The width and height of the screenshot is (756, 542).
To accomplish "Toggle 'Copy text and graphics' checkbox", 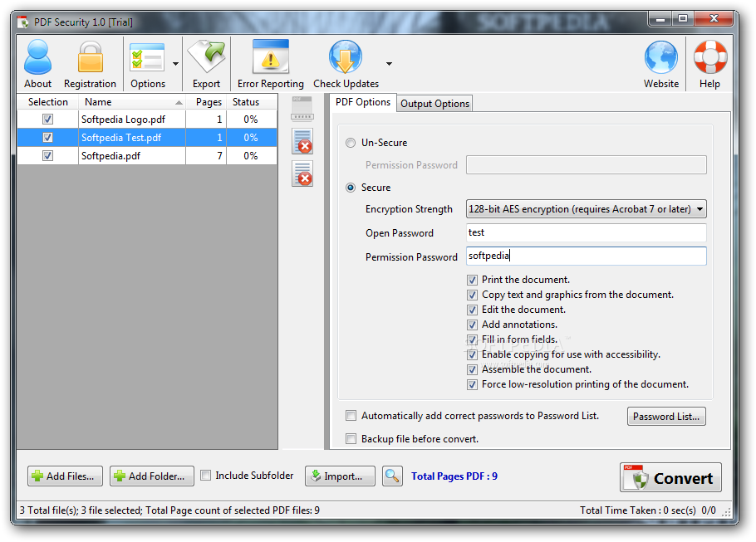I will (472, 295).
